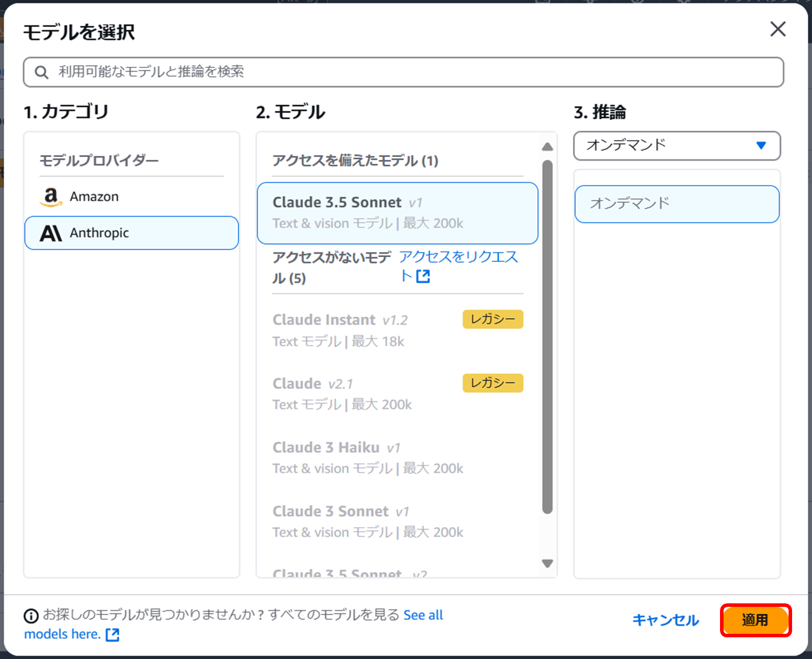The width and height of the screenshot is (812, 659).
Task: Click the 3. 推論 column heading
Action: pos(600,112)
